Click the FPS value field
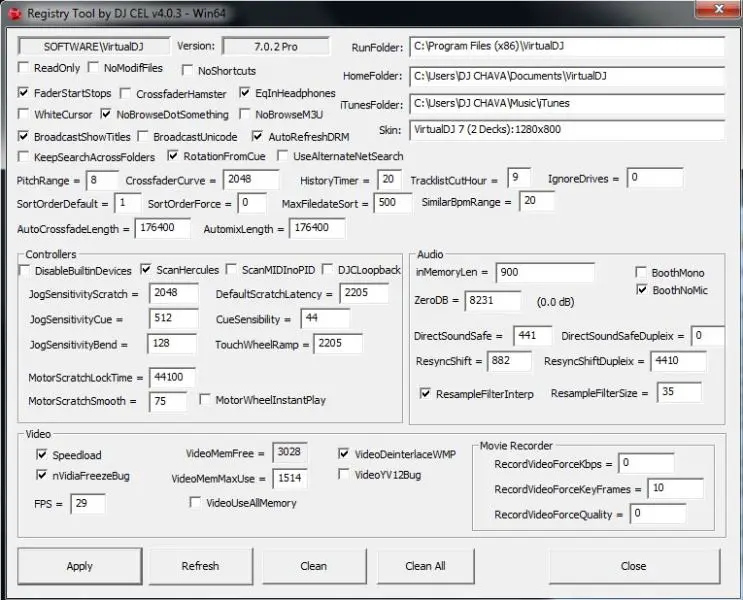This screenshot has width=743, height=600. (88, 503)
